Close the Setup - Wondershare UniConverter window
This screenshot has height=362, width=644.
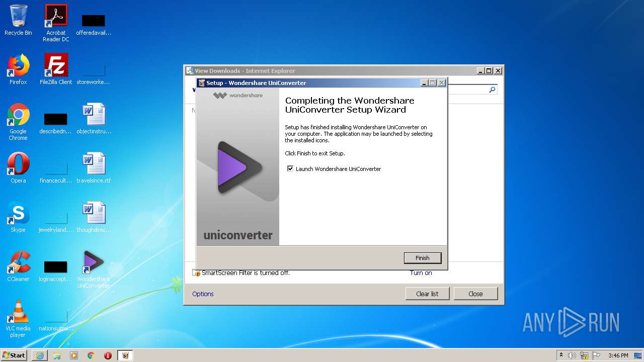(x=441, y=83)
